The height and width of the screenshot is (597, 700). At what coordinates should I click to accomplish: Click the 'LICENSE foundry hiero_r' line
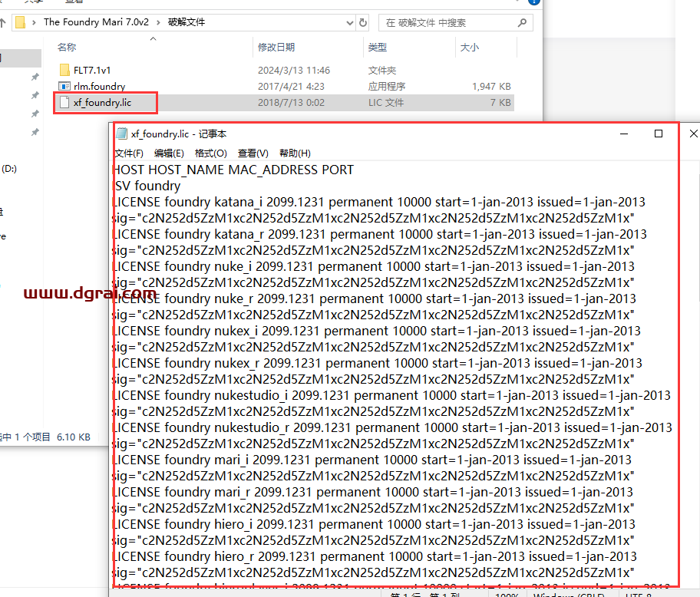point(375,556)
